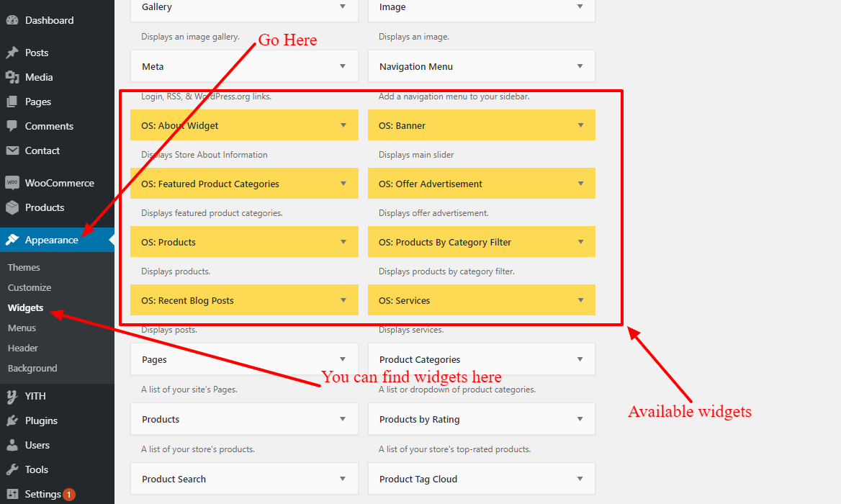This screenshot has width=841, height=504.
Task: Click the Posts pushpin icon
Action: [12, 53]
